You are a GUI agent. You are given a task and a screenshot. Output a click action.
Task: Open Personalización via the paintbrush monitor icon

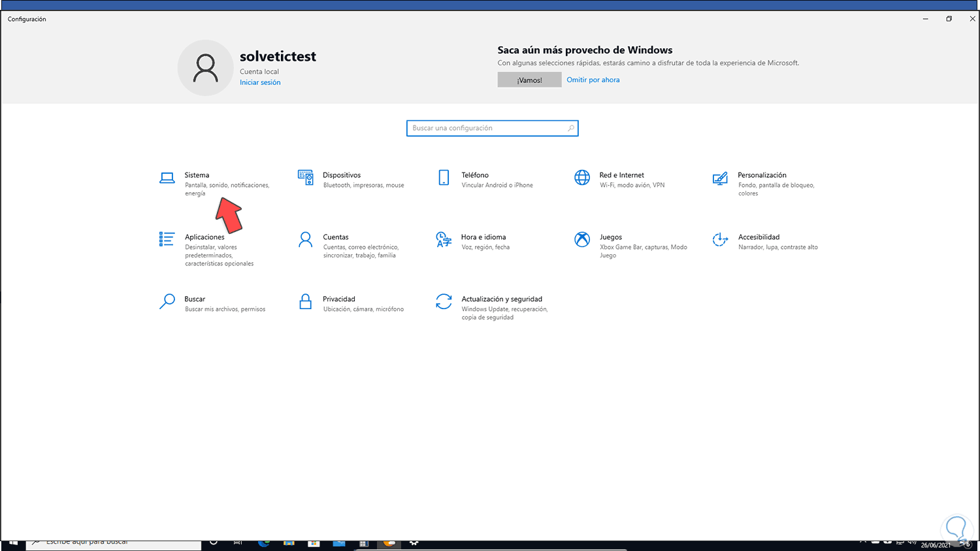click(720, 178)
